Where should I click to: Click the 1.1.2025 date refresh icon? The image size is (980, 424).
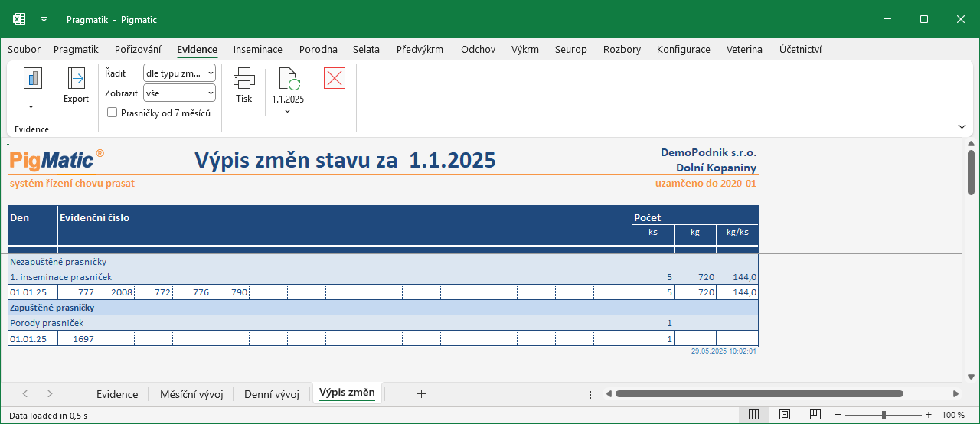point(288,80)
